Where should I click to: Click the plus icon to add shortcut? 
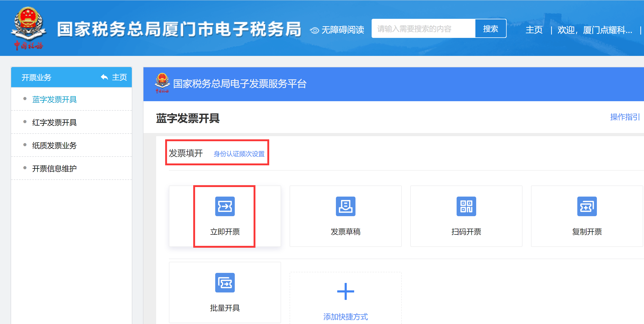tap(345, 291)
